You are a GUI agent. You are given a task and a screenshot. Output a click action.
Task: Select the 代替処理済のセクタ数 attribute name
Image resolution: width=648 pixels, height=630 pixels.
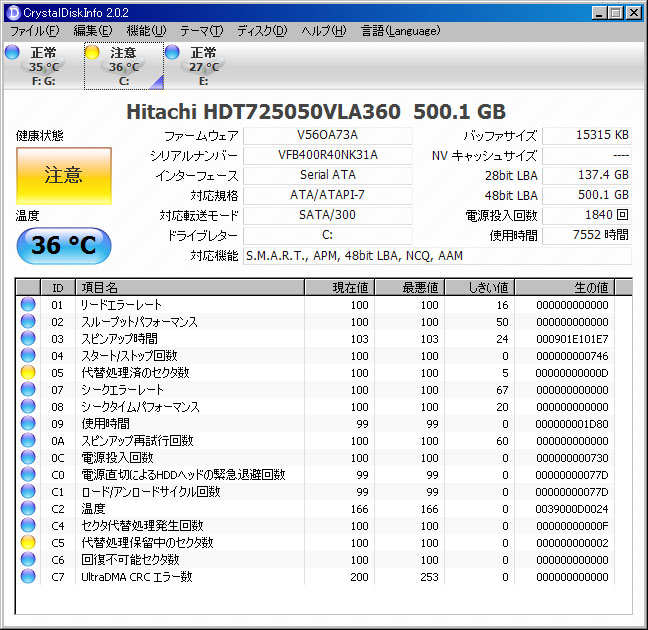pyautogui.click(x=135, y=373)
